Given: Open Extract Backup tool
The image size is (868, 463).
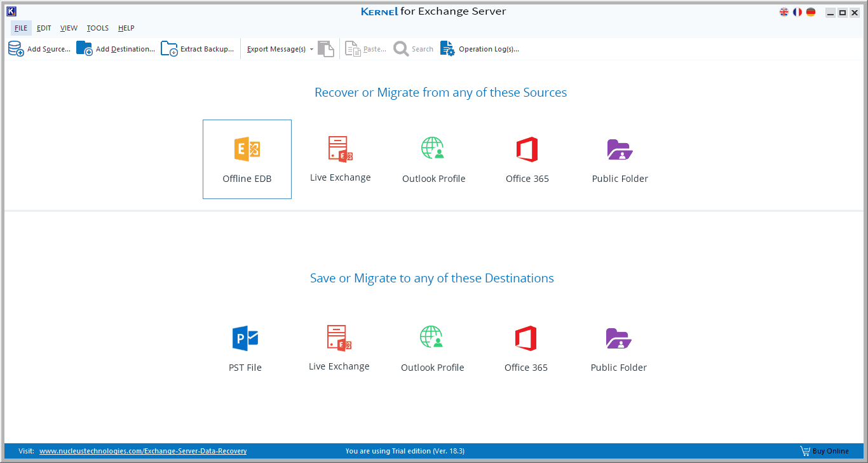Looking at the screenshot, I should coord(198,49).
